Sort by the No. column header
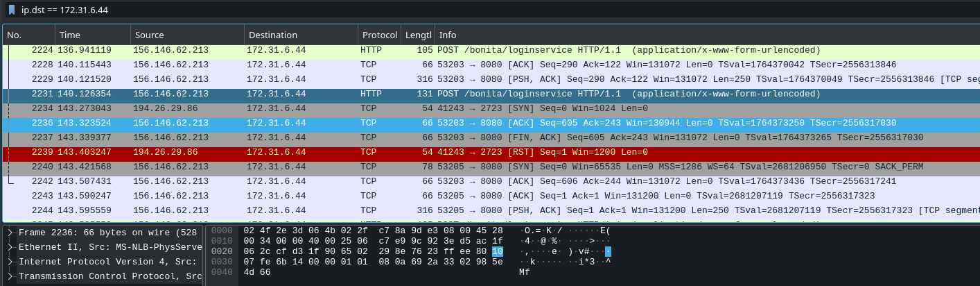Screen dimensions: 980x286 click(x=28, y=35)
